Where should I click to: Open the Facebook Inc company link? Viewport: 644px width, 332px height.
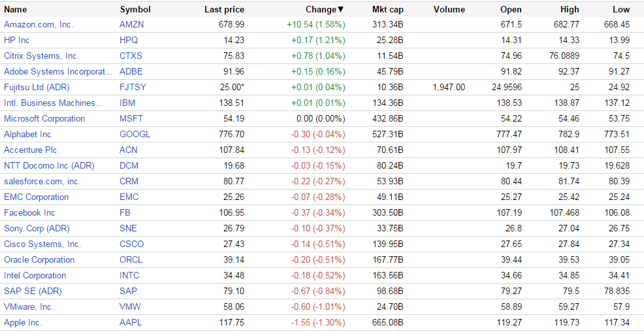coord(29,212)
